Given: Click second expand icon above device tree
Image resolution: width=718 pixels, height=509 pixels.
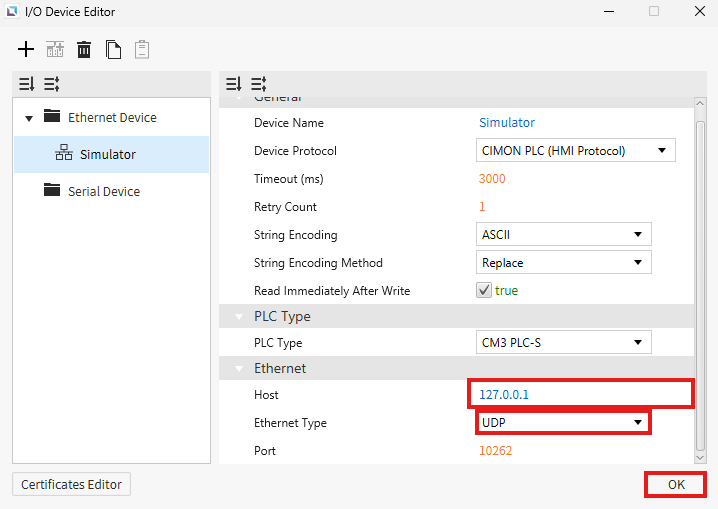Looking at the screenshot, I should point(51,84).
